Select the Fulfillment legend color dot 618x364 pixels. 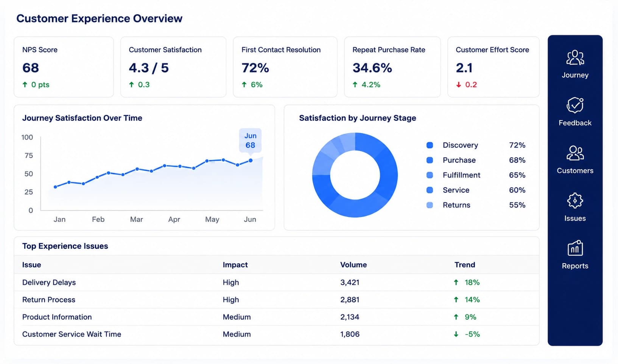click(430, 175)
